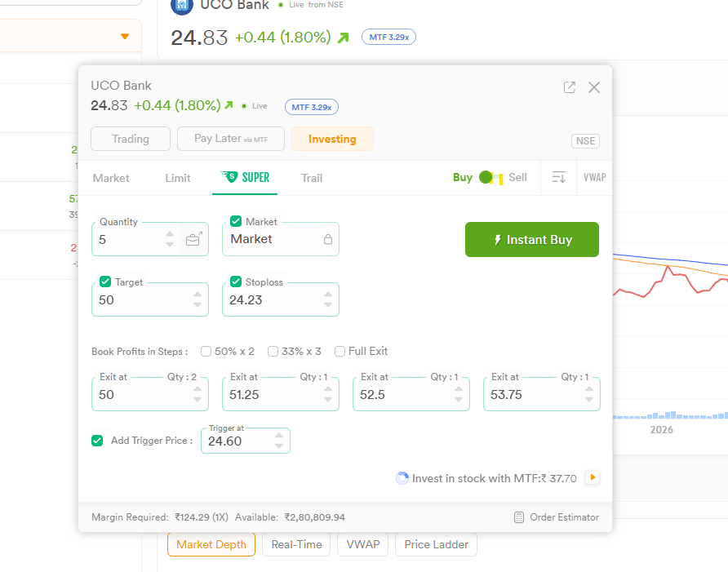Open the VWAP order tab
728x572 pixels.
594,177
